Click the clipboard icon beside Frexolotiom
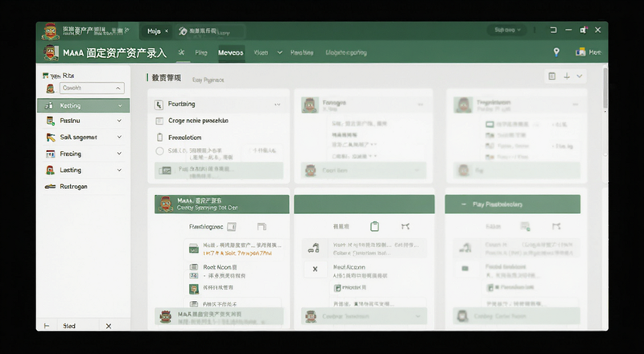Image resolution: width=644 pixels, height=354 pixels. pyautogui.click(x=159, y=137)
